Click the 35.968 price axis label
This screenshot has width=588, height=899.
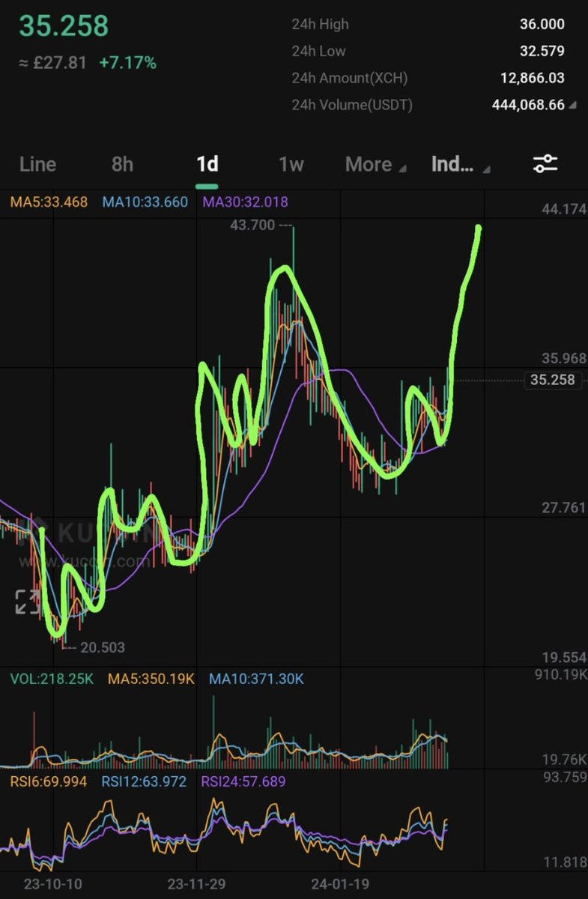coord(563,358)
